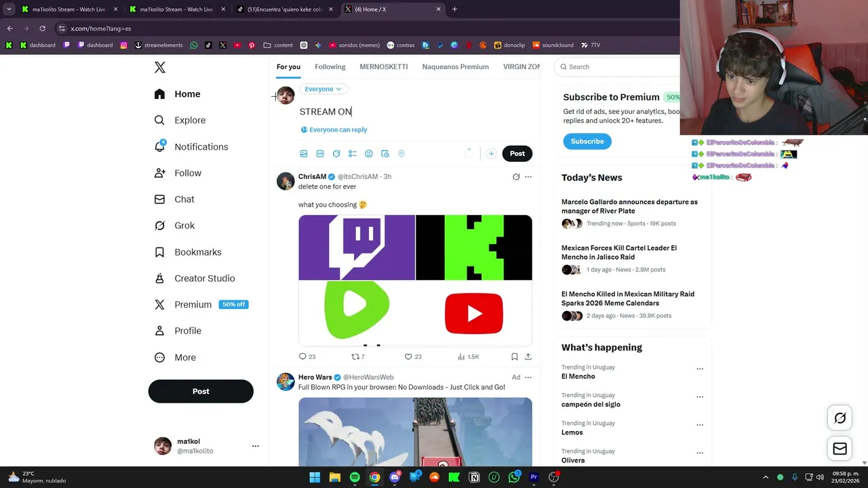
Task: Open account menu dots beside ma1kol
Action: click(256, 446)
